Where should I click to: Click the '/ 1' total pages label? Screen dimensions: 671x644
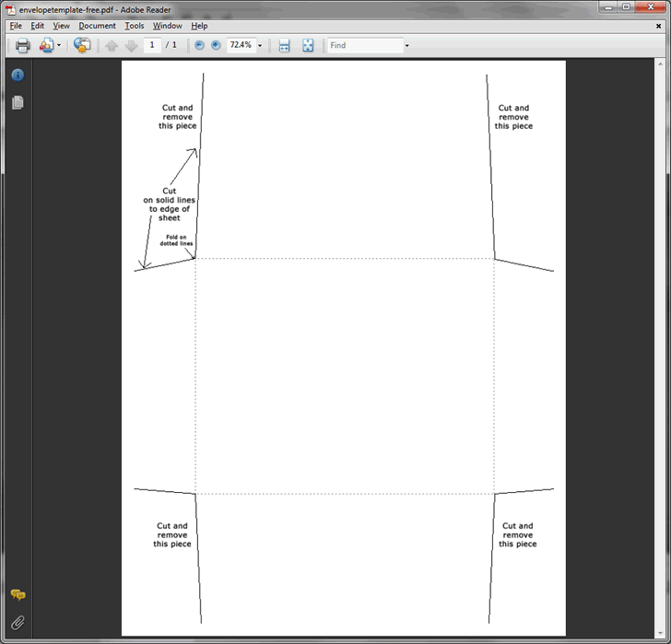(x=171, y=45)
